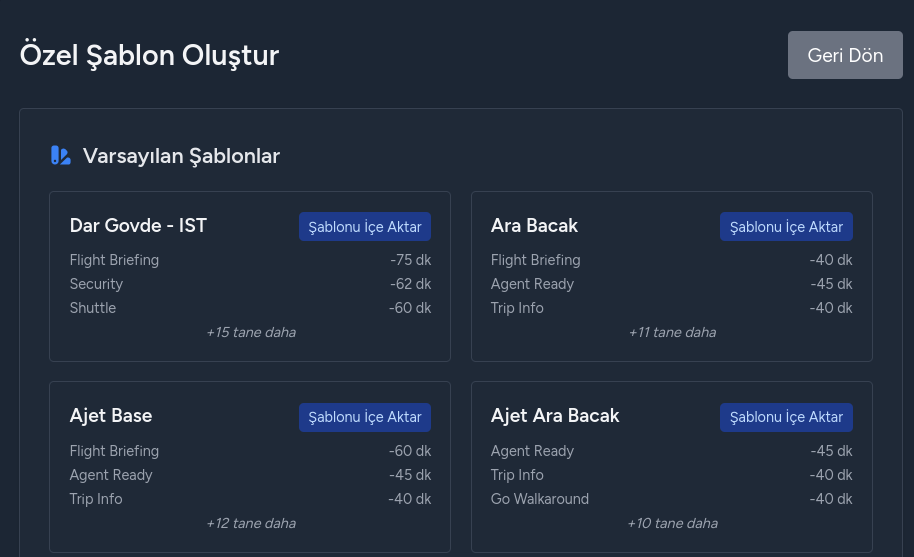Import the Ajet Ara Bacak template
The image size is (914, 557).
(x=786, y=417)
